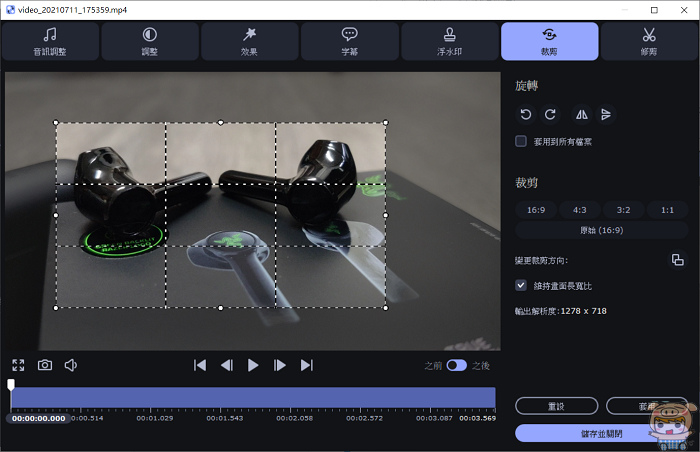
Task: Open the 修剪 trim tab
Action: click(x=650, y=42)
